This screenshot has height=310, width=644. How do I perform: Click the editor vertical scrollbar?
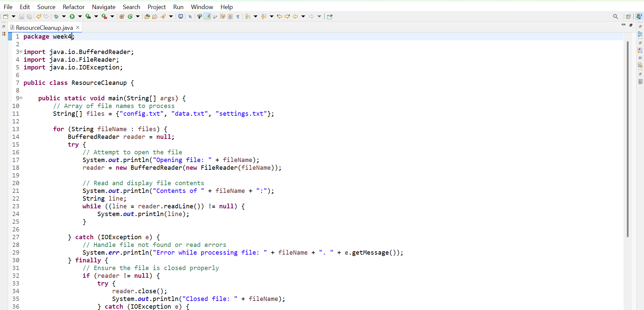click(x=627, y=139)
